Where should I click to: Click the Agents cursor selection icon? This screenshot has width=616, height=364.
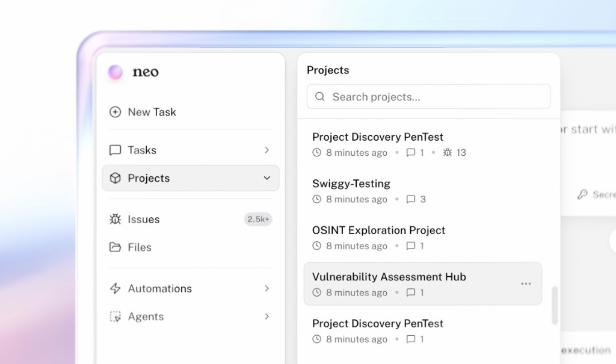pos(115,316)
